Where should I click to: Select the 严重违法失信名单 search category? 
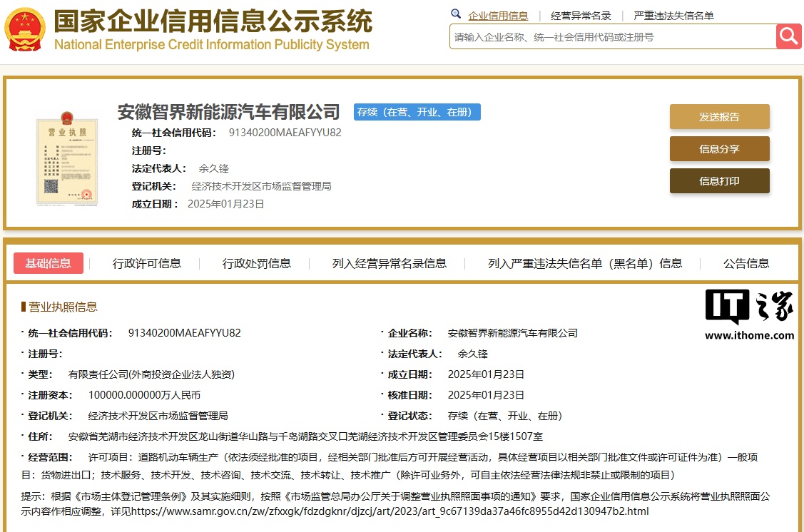pyautogui.click(x=673, y=16)
